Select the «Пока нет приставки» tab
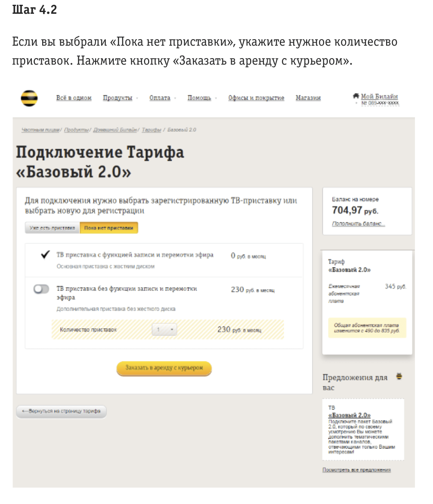 109,227
